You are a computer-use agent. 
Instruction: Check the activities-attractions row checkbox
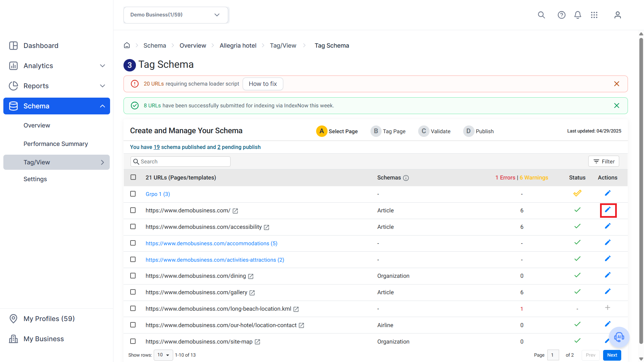click(x=133, y=259)
